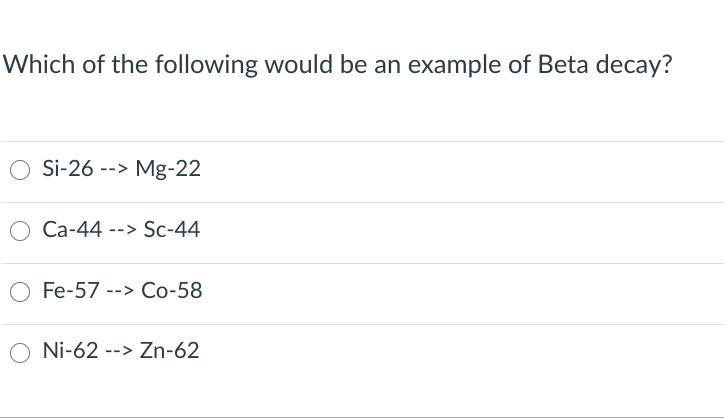Click the word 'Sc-44' in second option
Screen dimensions: 724x418
coord(172,230)
